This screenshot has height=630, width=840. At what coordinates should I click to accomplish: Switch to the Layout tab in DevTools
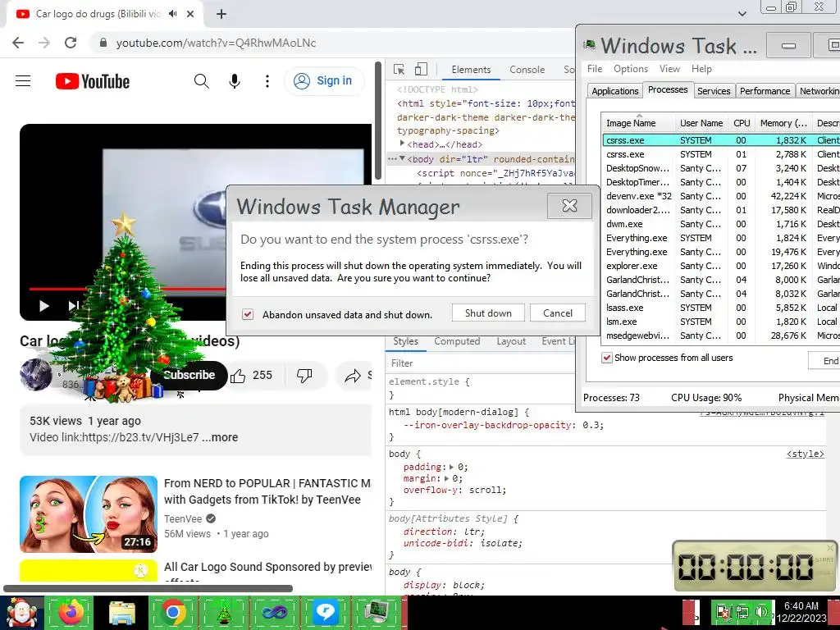(511, 341)
